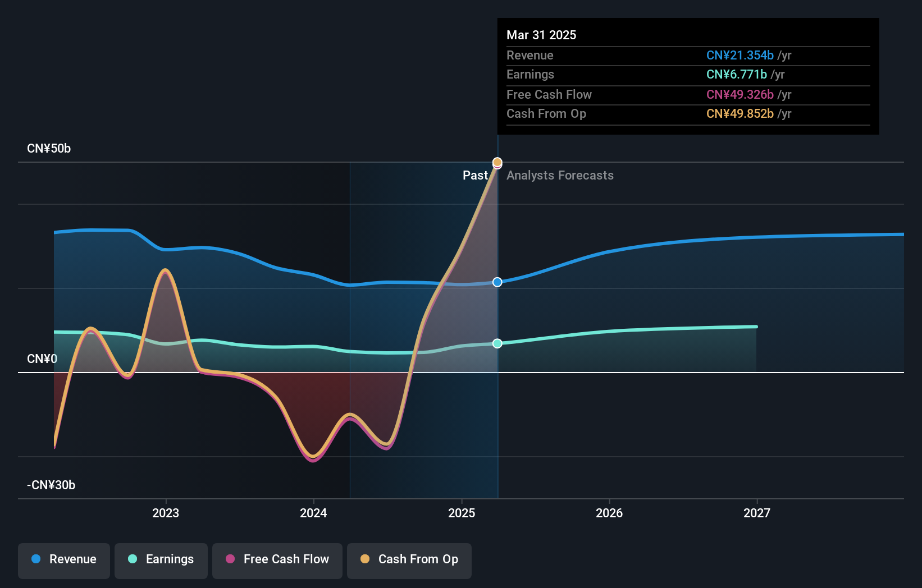Select the blue Revenue marker on the chart
The width and height of the screenshot is (922, 588).
coord(497,282)
